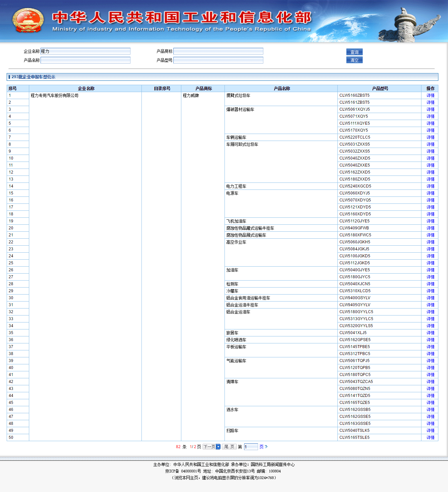Screen dimensions: 448x492
Task: Select product name 腐蚀性物品罐式运输半挂车
Action: [x=250, y=228]
